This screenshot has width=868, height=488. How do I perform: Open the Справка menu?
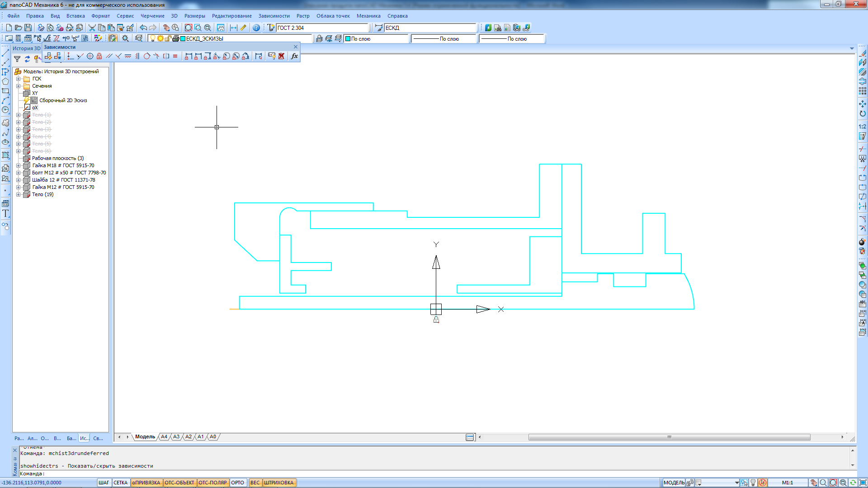pos(397,16)
